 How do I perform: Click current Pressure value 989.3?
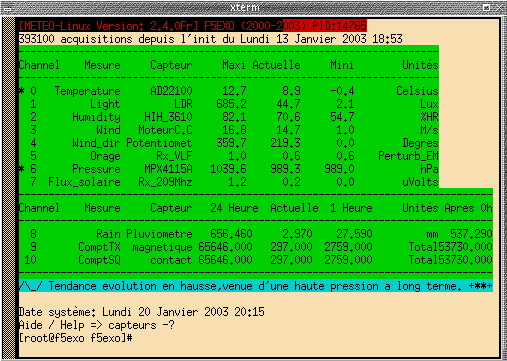point(285,169)
